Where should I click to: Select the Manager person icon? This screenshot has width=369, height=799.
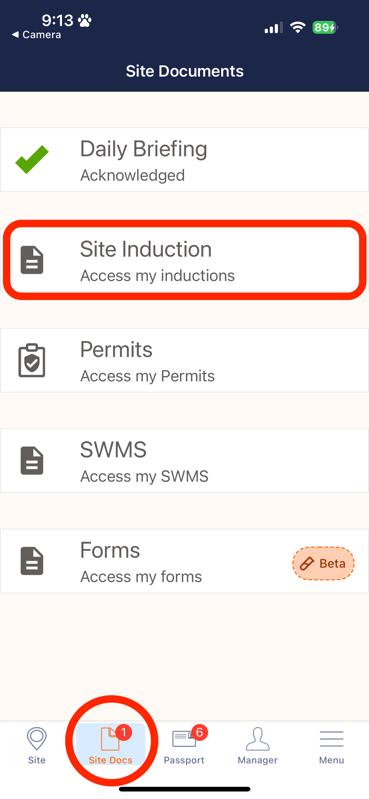[x=257, y=739]
